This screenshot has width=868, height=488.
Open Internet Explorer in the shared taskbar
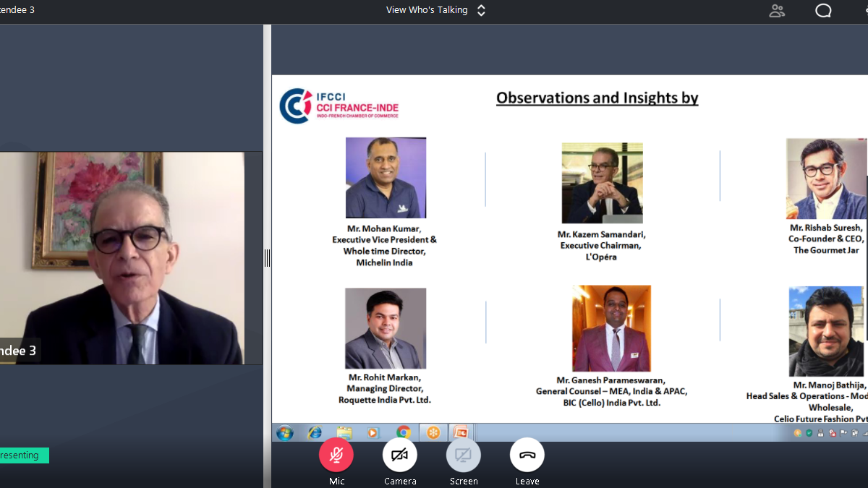(x=315, y=433)
